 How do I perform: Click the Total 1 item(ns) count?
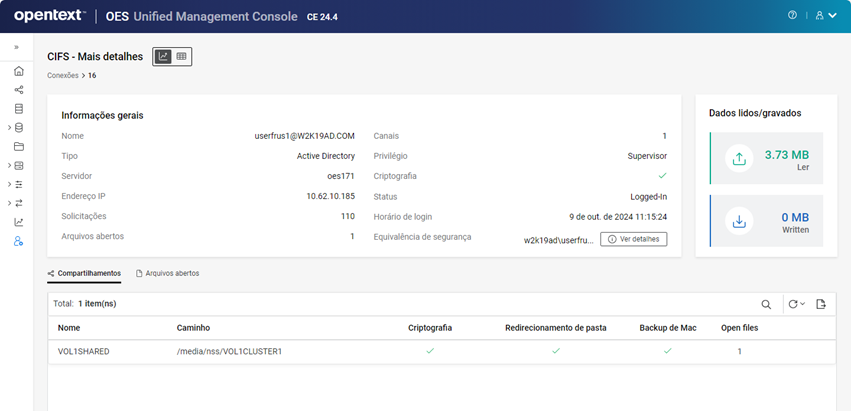click(x=85, y=304)
